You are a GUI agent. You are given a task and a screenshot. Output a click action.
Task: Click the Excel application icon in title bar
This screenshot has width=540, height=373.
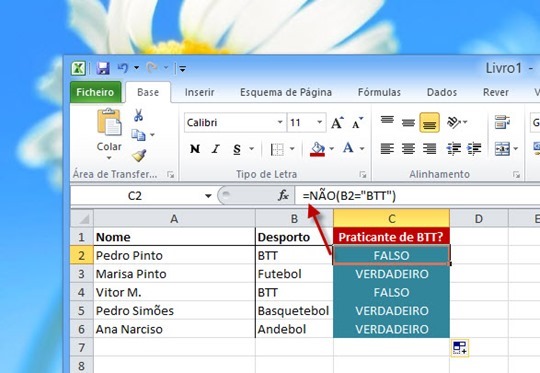[x=78, y=68]
